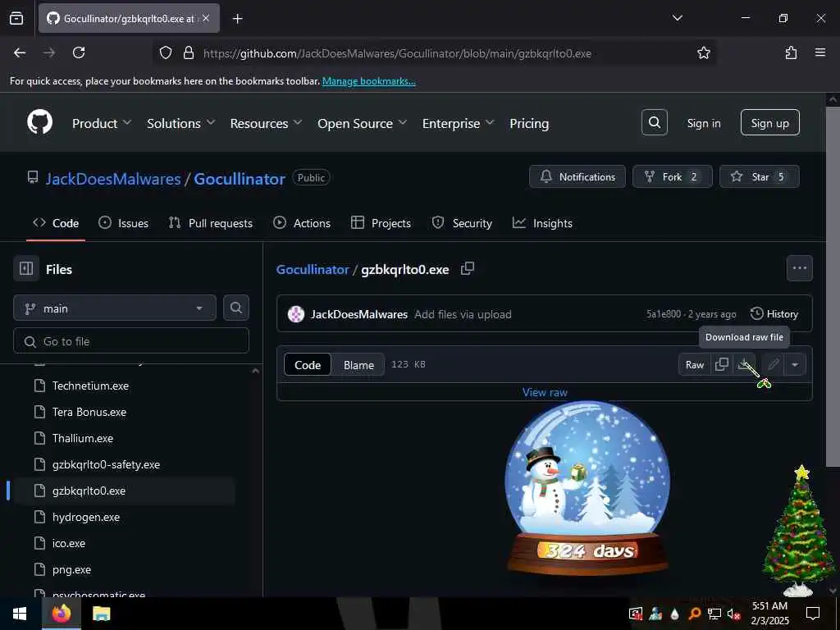Open the edit options dropdown arrow
Viewport: 840px width, 630px height.
pyautogui.click(x=794, y=364)
